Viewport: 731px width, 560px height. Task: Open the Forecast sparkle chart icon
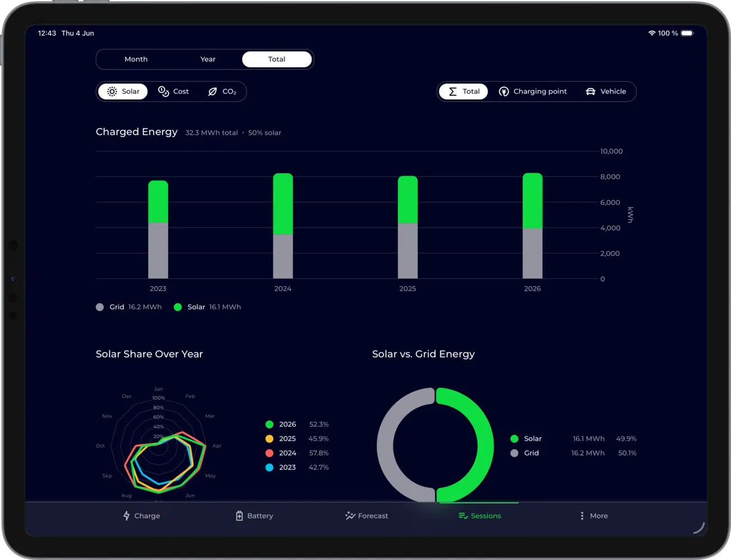tap(350, 516)
